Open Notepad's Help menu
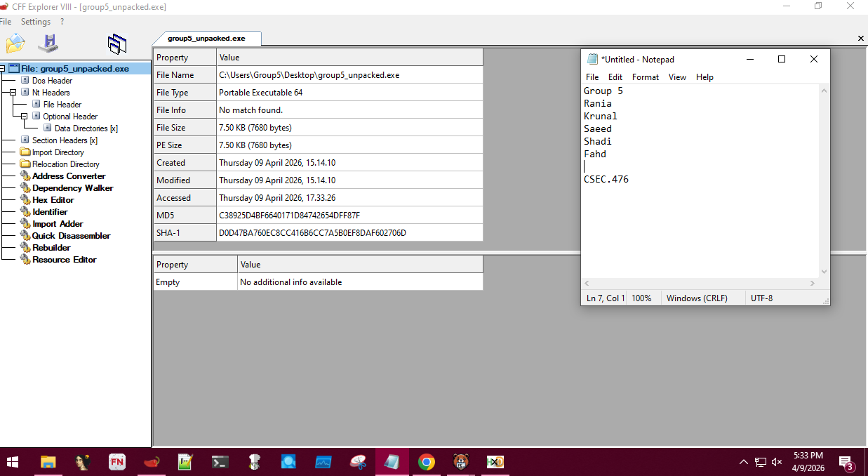 click(x=705, y=77)
